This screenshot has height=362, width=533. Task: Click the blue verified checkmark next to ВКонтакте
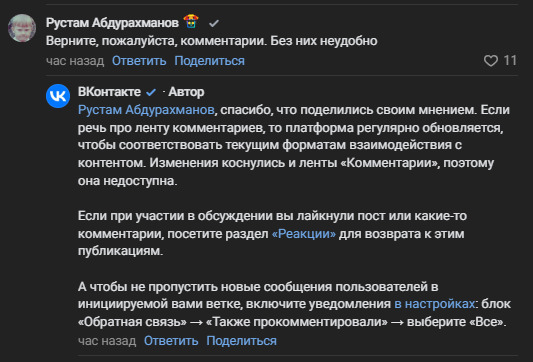(x=151, y=92)
